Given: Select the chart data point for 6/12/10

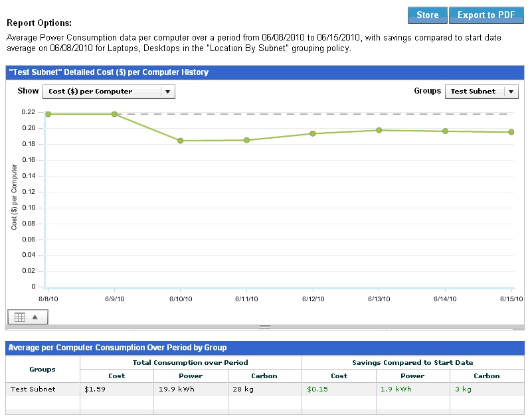Looking at the screenshot, I should (x=313, y=133).
